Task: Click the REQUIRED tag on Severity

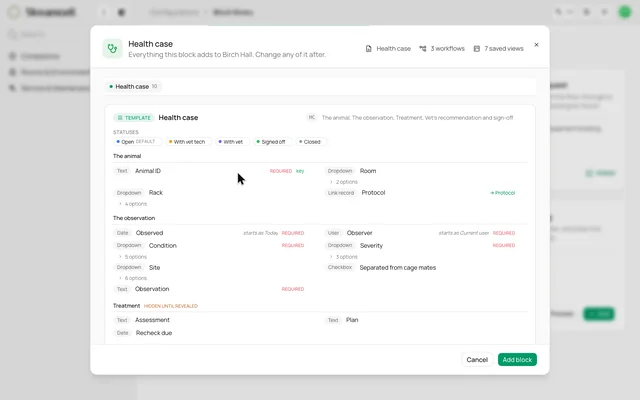Action: pos(504,245)
